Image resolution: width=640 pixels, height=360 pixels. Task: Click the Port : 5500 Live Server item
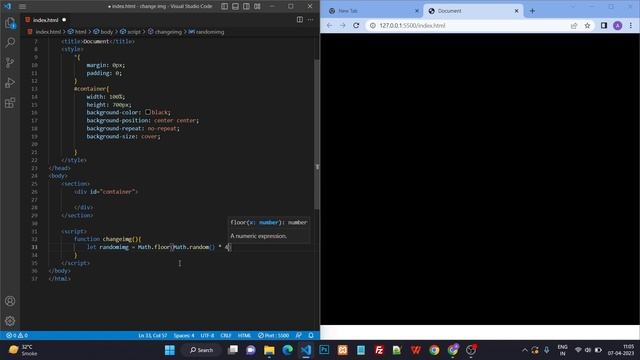[273, 336]
